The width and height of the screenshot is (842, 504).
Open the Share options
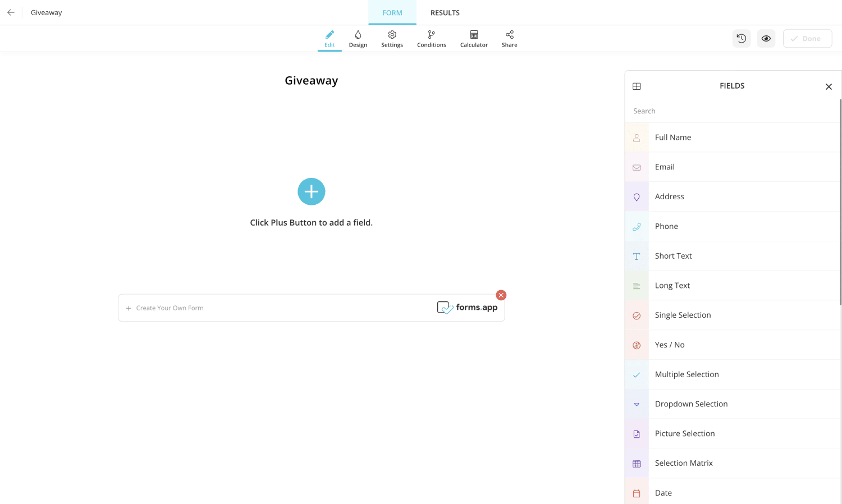(x=509, y=39)
